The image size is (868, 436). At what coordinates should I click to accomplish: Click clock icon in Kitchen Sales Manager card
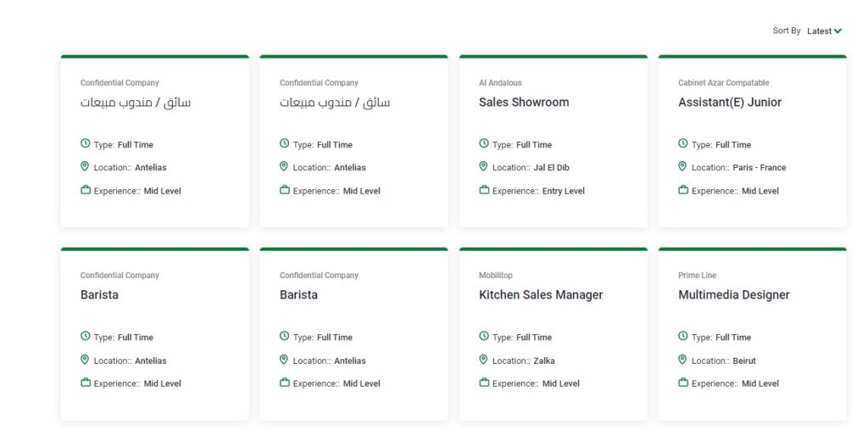[484, 337]
